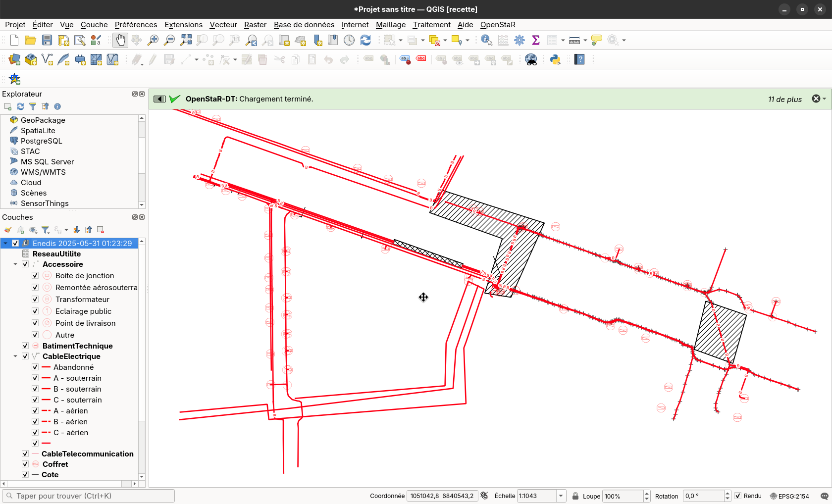832x504 pixels.
Task: Dismiss the OpenStaR-DT loading message
Action: tap(815, 99)
